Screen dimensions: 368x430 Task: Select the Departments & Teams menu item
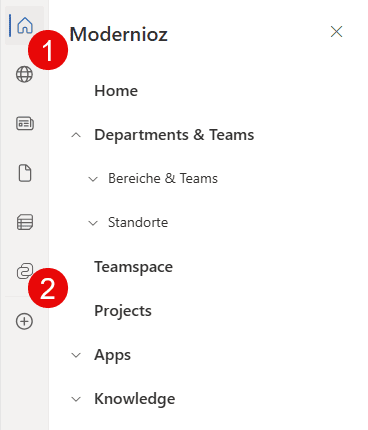[174, 135]
